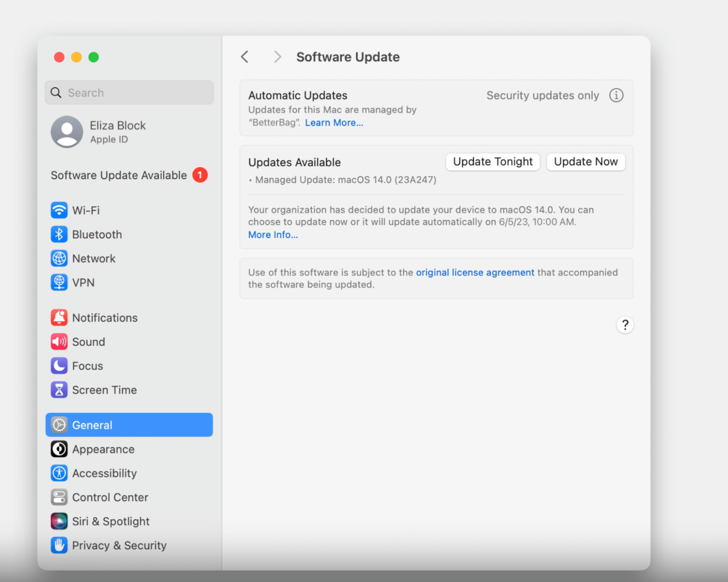Go forward with the right chevron
Viewport: 728px width, 582px height.
pos(277,57)
